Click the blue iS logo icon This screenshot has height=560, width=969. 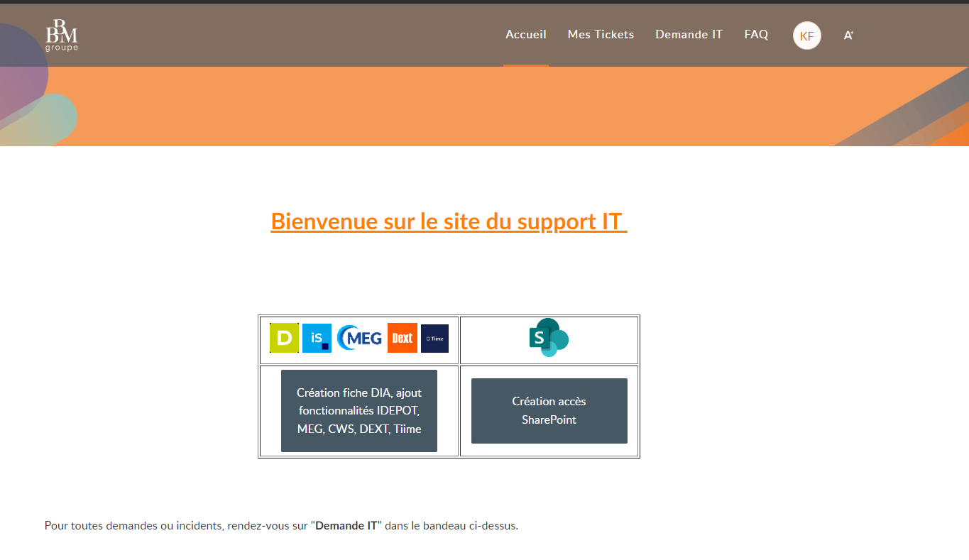(317, 338)
